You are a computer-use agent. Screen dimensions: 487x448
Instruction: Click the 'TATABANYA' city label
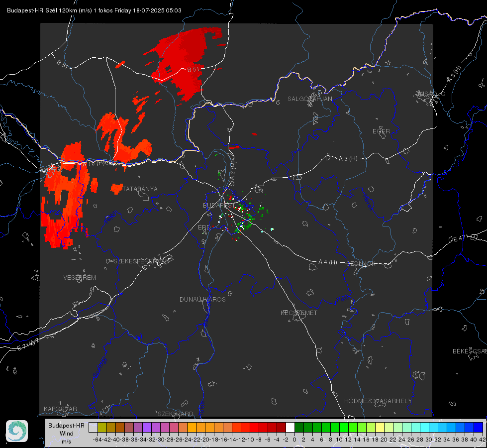pyautogui.click(x=140, y=189)
